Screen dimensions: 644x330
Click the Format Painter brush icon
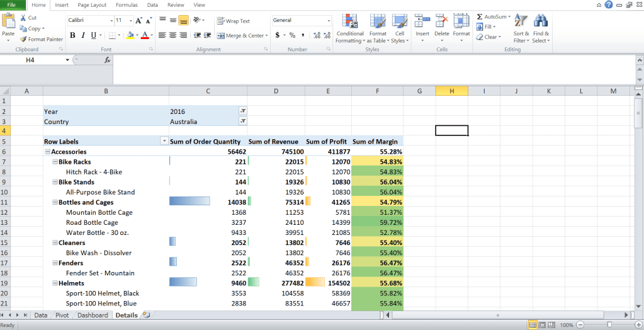click(23, 39)
